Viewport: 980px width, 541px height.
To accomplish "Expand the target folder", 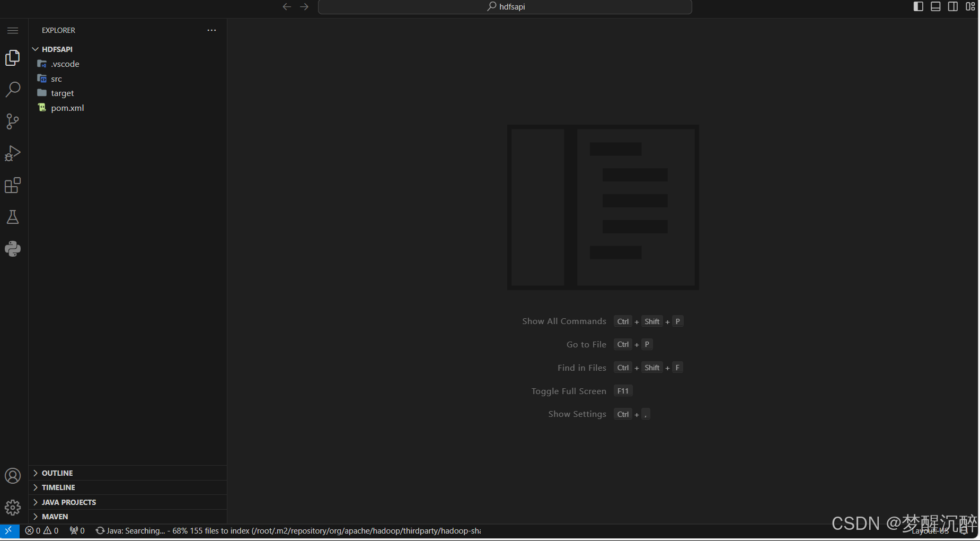I will (x=128, y=93).
